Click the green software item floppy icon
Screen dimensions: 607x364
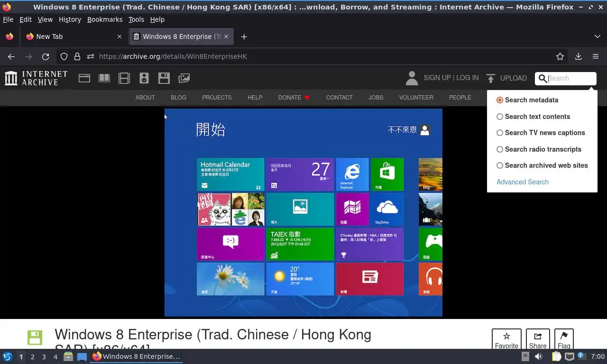tap(35, 337)
